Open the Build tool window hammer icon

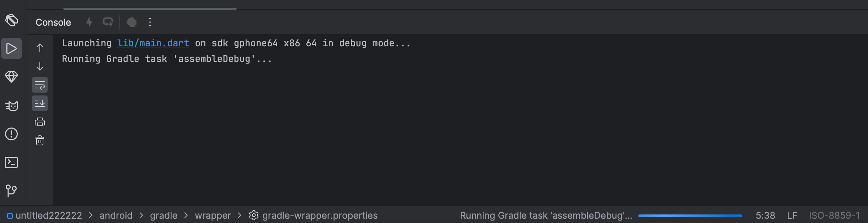tap(11, 20)
